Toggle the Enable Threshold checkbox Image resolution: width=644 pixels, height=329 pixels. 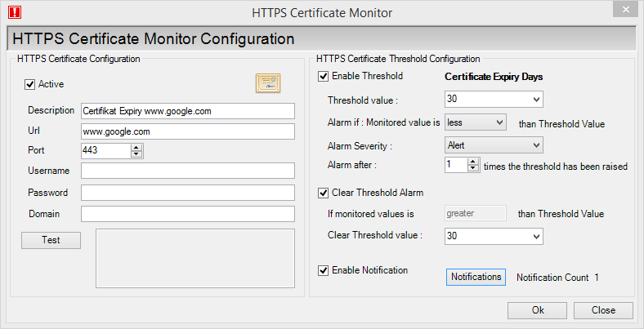[324, 76]
